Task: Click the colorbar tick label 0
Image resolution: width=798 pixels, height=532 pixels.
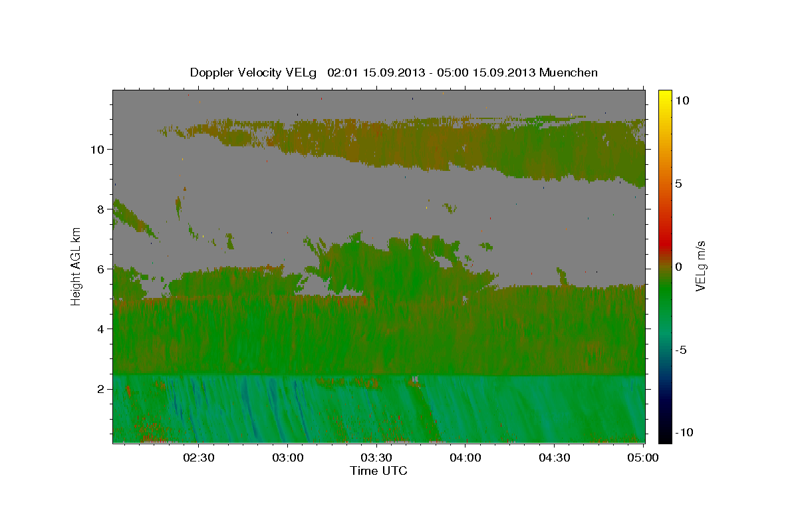Action: pos(680,267)
